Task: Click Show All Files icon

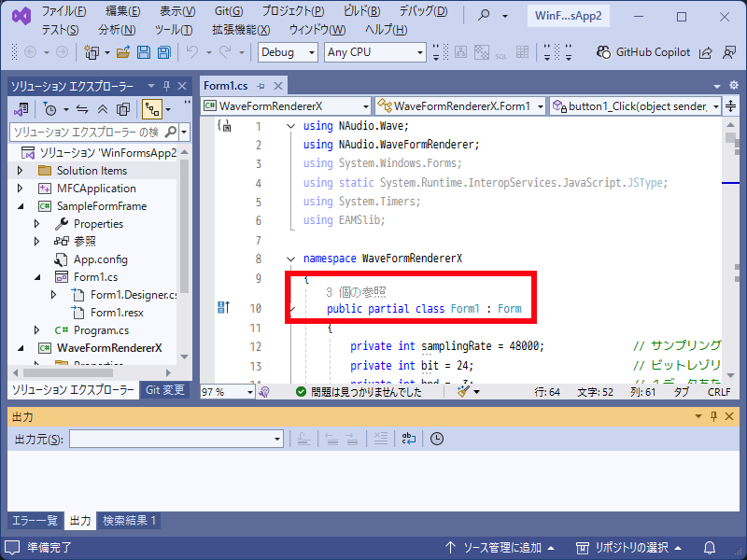Action: (123, 109)
